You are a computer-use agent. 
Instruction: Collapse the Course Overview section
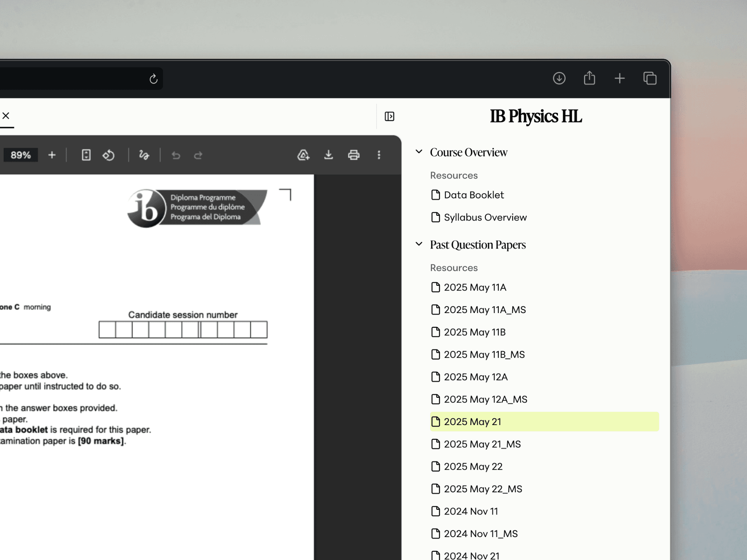click(419, 152)
